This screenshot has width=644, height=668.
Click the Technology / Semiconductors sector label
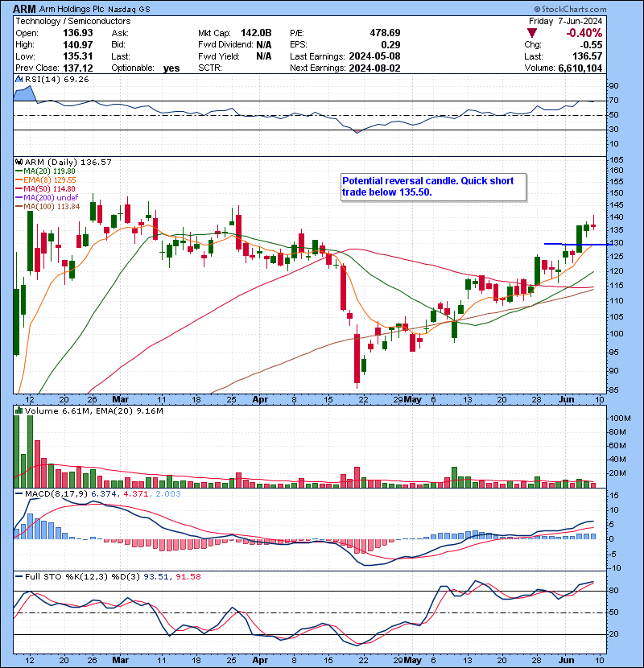tap(73, 21)
